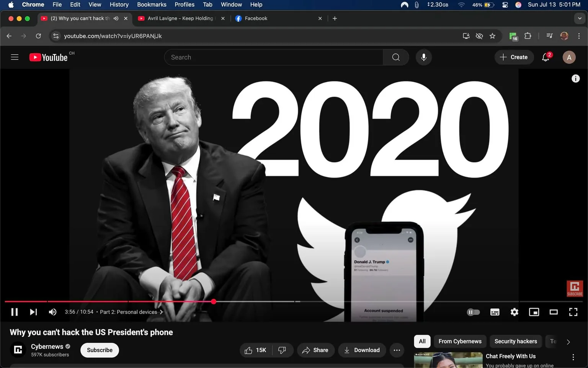Expand the Part 2: Personal devices chapter
The height and width of the screenshot is (368, 588).
[131, 312]
